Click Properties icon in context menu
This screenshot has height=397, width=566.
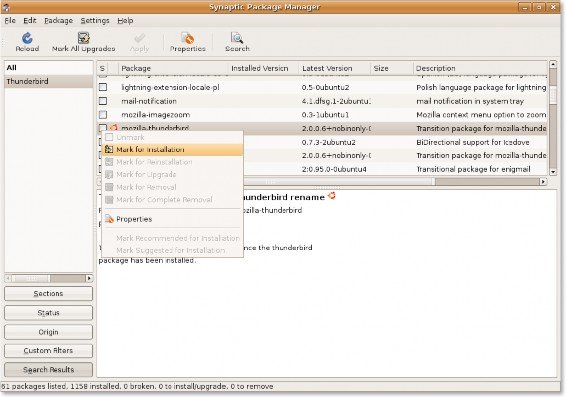[x=109, y=219]
